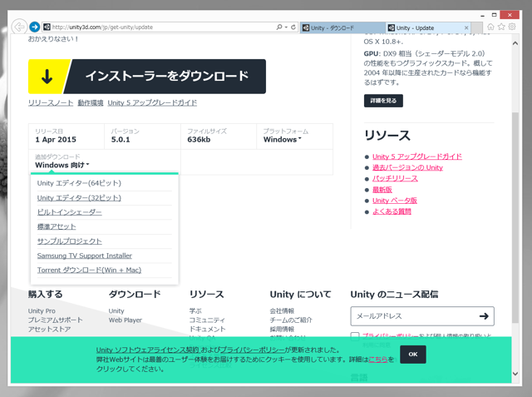
Task: Open プレミアムサポート footer link
Action: point(56,320)
